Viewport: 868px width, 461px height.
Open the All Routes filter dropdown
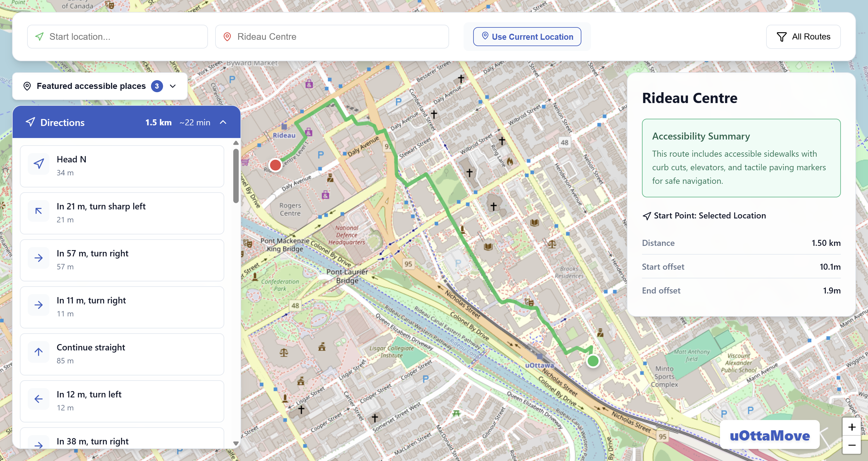(x=803, y=37)
